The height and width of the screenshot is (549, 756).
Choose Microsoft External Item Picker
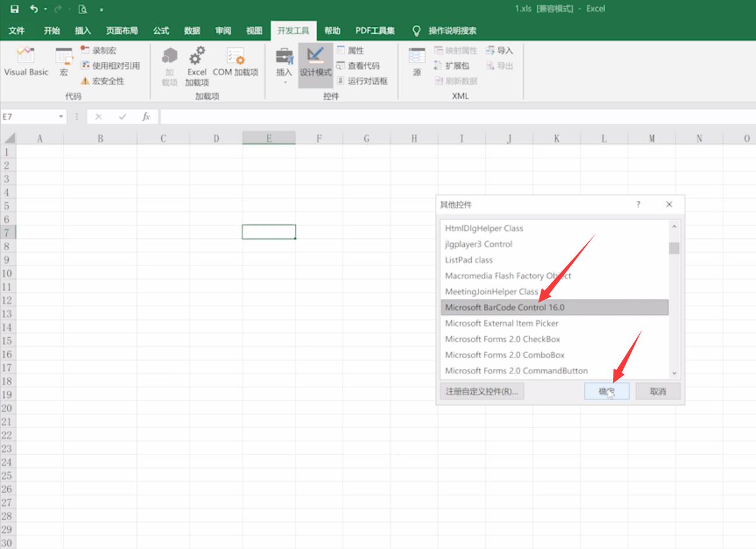coord(555,323)
